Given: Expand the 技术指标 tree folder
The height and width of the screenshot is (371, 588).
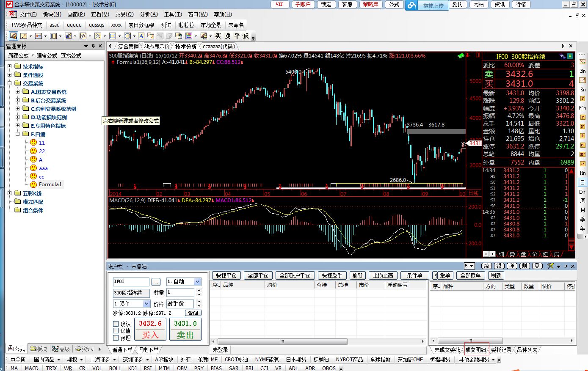Looking at the screenshot, I should click(x=10, y=66).
